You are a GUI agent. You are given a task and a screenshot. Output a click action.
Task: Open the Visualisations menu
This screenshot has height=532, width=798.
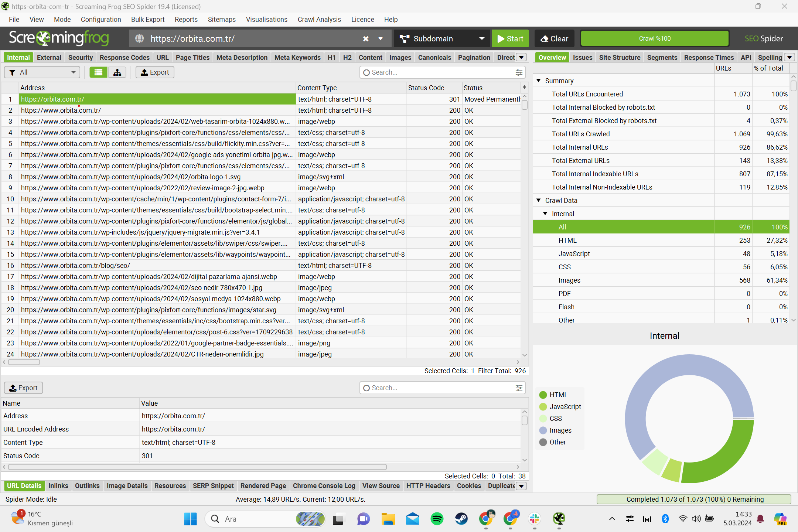(x=267, y=20)
